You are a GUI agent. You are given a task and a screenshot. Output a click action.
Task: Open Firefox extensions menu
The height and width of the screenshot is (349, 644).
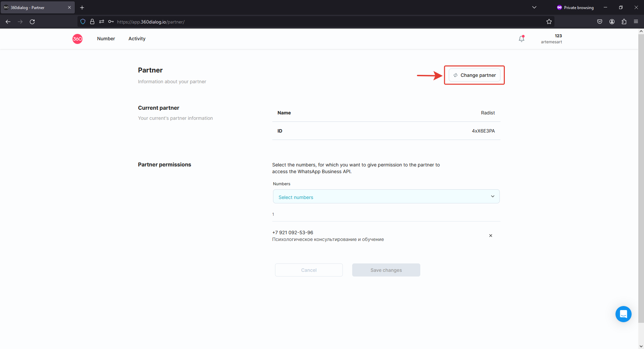[624, 22]
